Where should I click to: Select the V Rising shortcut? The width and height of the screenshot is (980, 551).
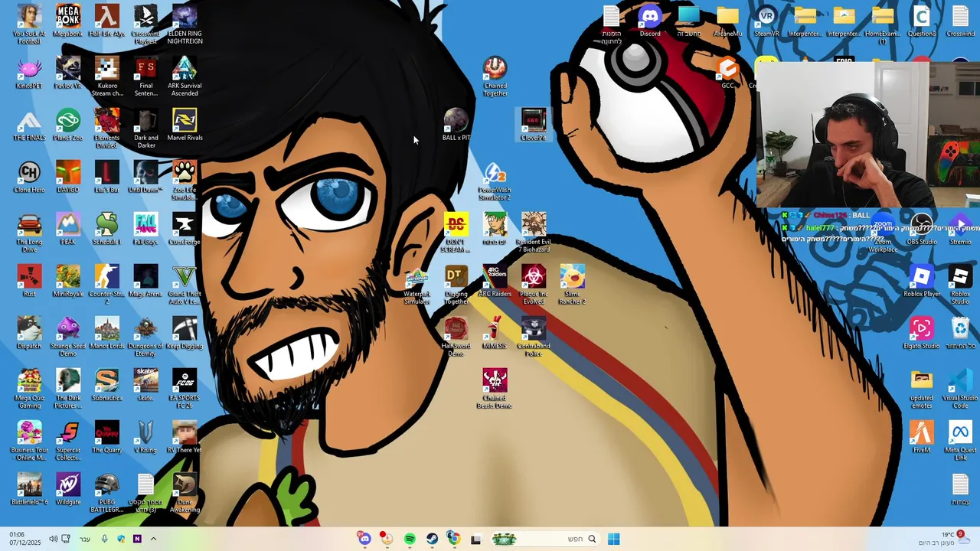point(145,437)
